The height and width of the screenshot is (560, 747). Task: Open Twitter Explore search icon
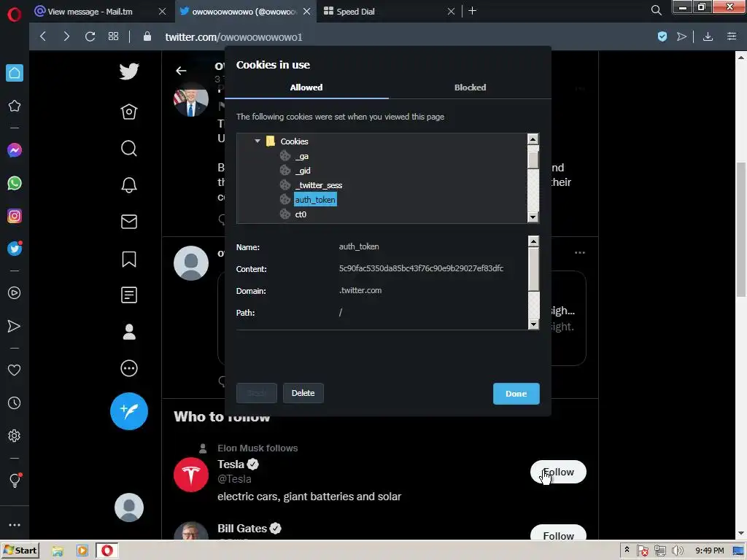pos(128,149)
